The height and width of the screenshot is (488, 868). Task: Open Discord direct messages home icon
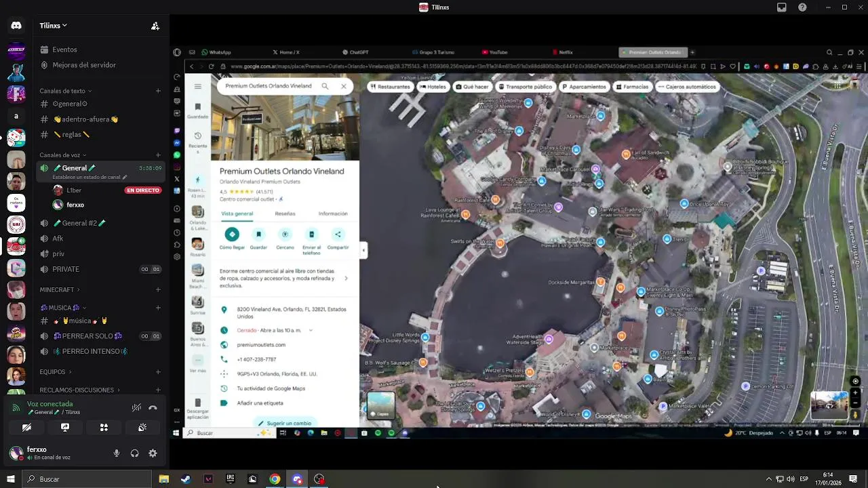click(16, 26)
